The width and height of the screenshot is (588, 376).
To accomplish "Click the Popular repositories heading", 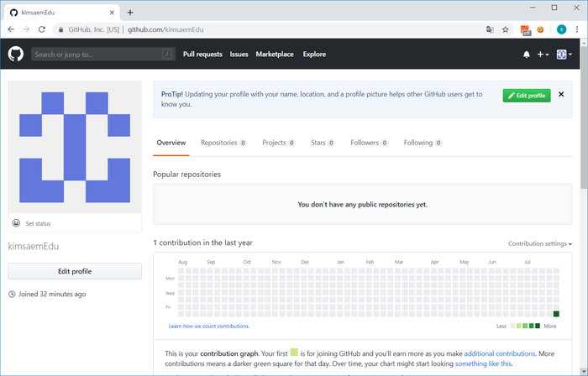I will pos(186,174).
